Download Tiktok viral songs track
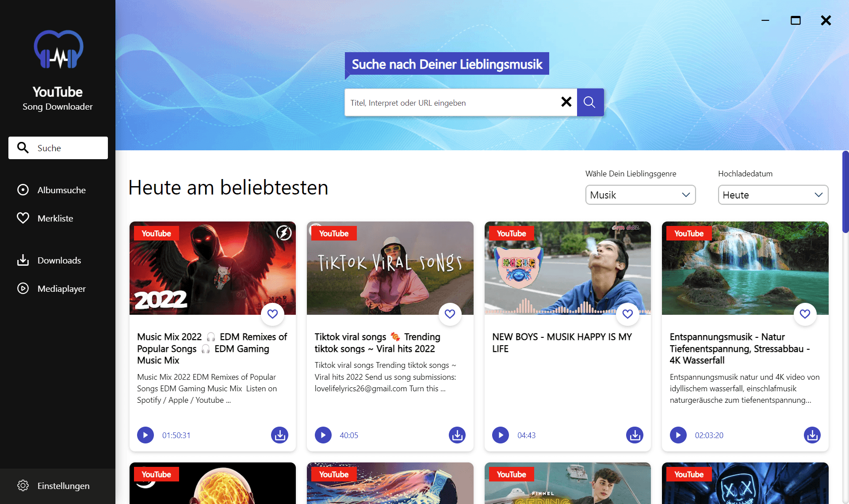This screenshot has width=849, height=504. click(x=457, y=435)
